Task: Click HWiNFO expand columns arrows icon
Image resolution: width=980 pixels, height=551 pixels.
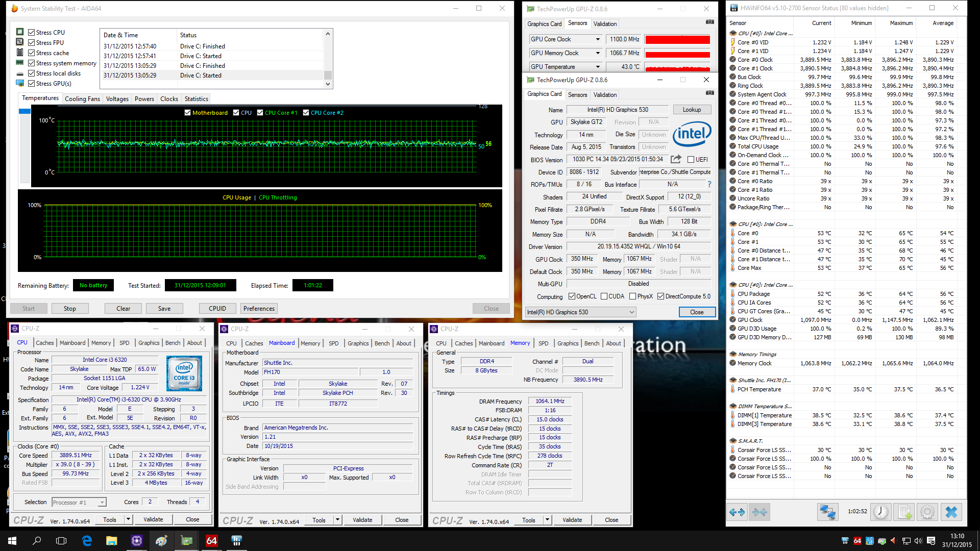Action: pos(737,512)
